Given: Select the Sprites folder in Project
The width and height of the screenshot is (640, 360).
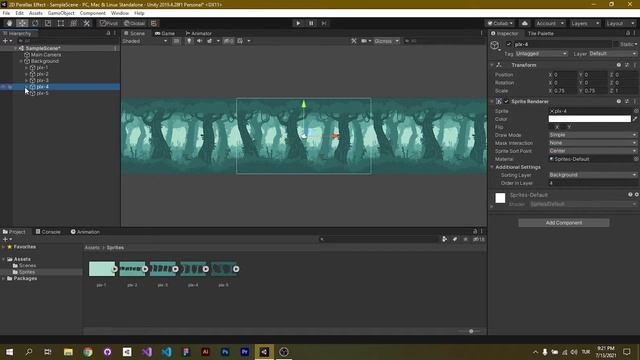Looking at the screenshot, I should [27, 272].
